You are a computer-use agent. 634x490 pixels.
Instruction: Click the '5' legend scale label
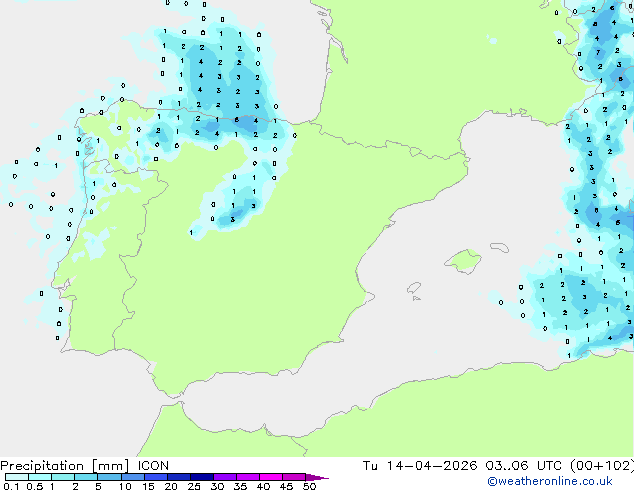point(98,486)
